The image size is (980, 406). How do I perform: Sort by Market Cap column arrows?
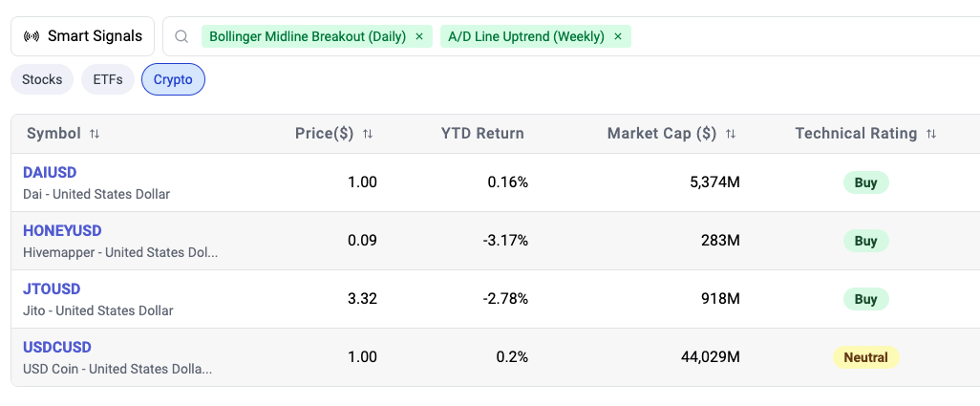pyautogui.click(x=731, y=134)
